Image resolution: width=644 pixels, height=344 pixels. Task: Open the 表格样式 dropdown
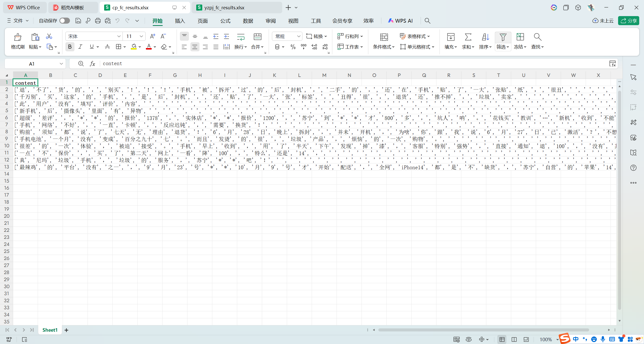415,36
